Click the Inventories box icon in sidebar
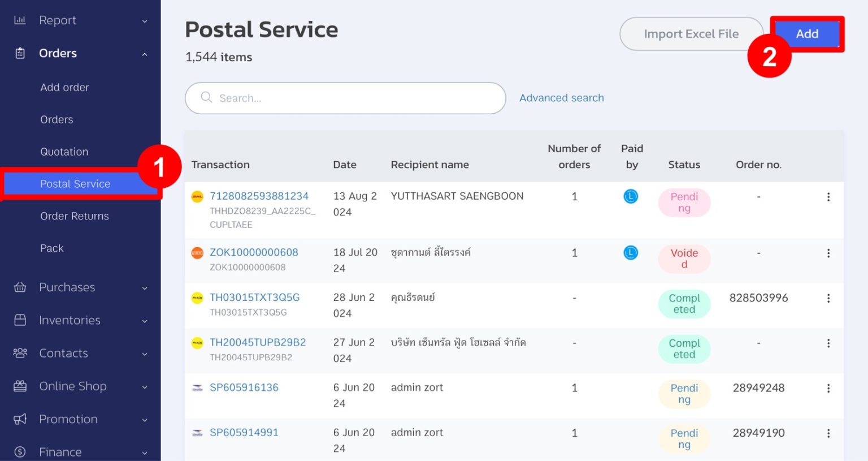Viewport: 868px width, 461px height. [x=20, y=320]
